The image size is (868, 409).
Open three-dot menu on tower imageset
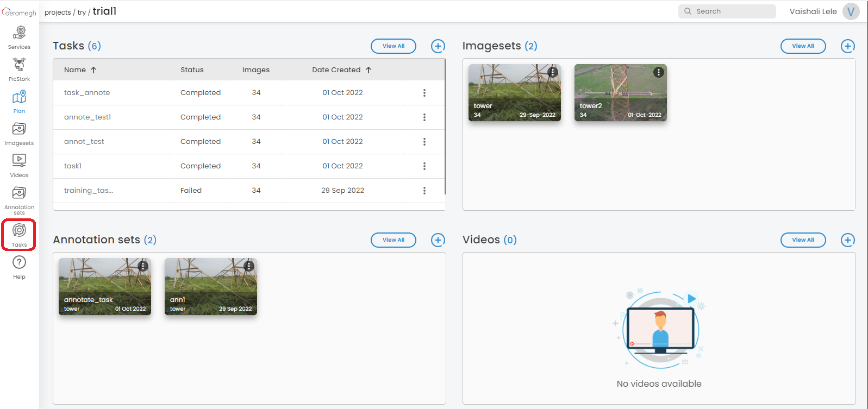pos(553,72)
